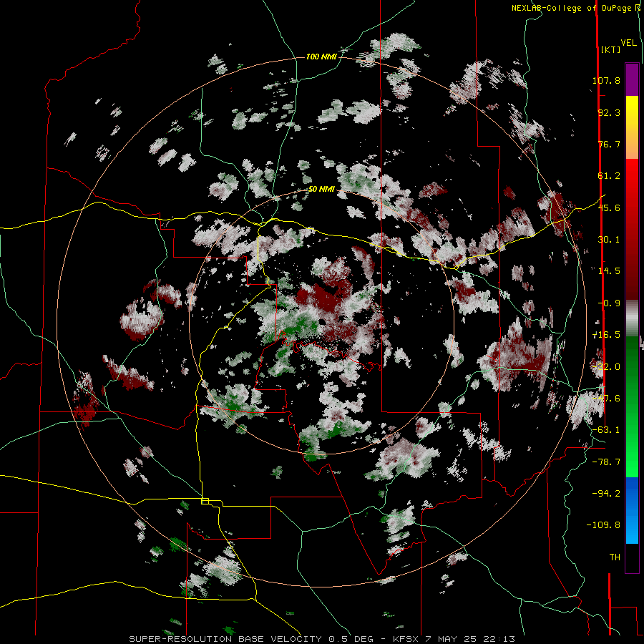Click the 92.3 velocity scale label
The height and width of the screenshot is (644, 644).
(x=609, y=112)
